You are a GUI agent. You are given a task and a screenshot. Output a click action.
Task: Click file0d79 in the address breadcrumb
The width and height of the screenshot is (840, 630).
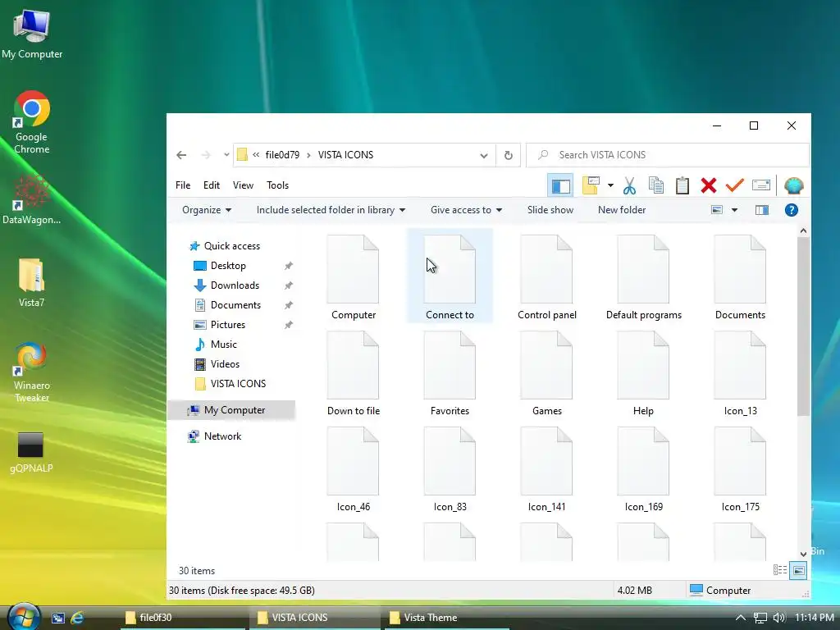[x=282, y=155]
